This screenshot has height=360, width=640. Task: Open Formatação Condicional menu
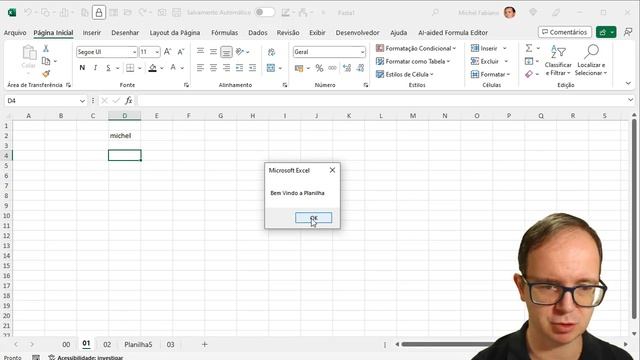[416, 48]
